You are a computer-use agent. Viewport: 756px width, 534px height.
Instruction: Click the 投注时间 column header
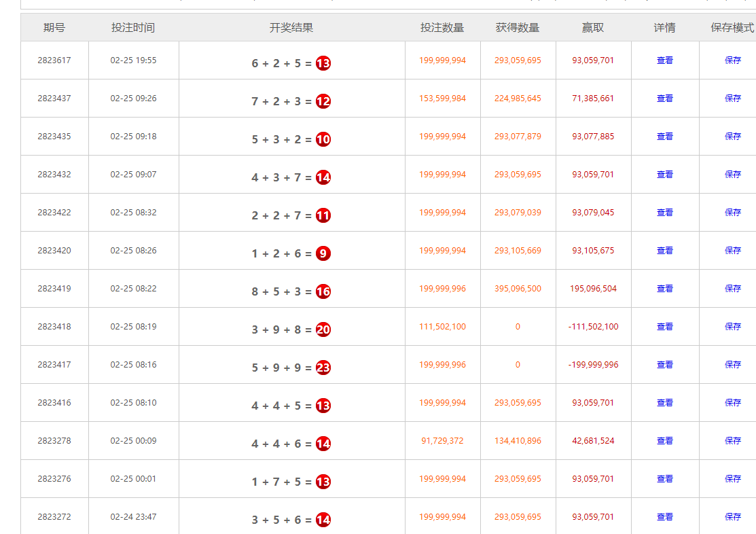(133, 28)
